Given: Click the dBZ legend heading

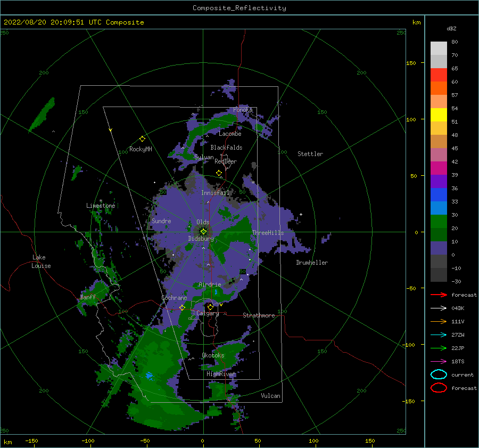Looking at the screenshot, I should (x=451, y=28).
